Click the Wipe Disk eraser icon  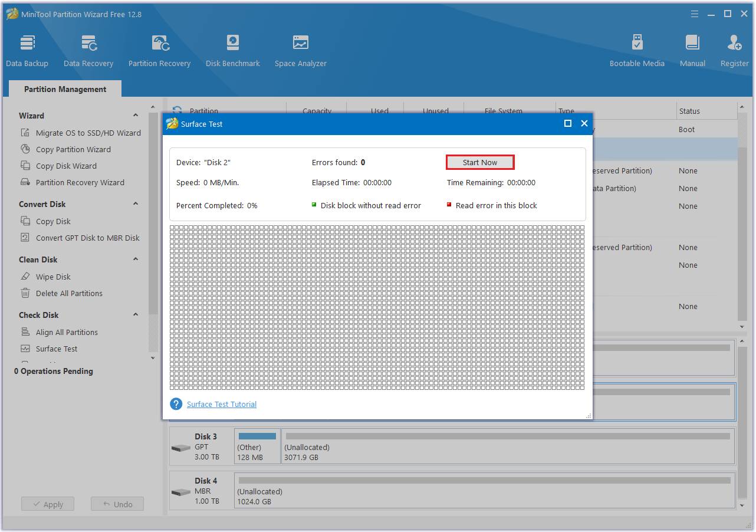point(25,277)
